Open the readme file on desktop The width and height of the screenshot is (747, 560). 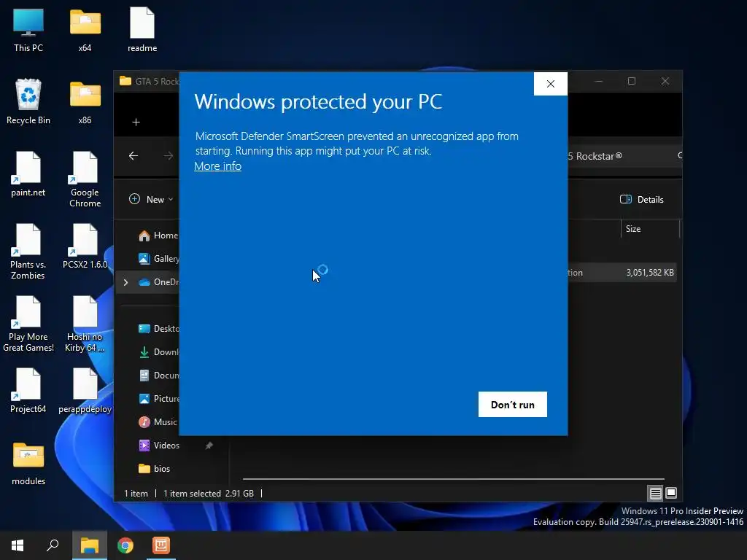click(142, 28)
